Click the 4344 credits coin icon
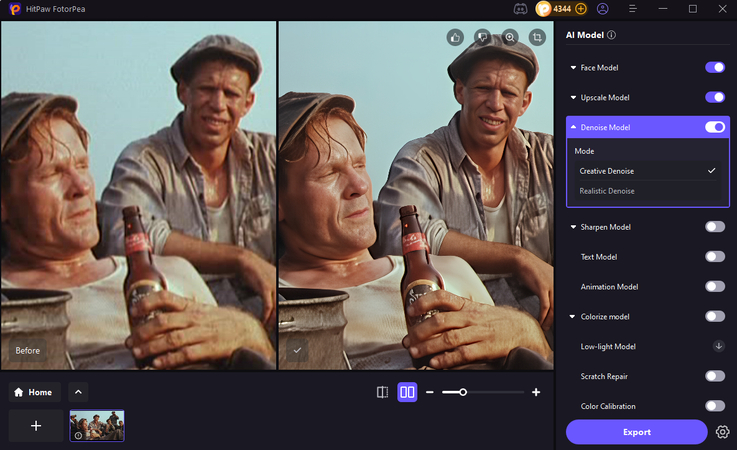Viewport: 737px width, 450px height. tap(543, 9)
